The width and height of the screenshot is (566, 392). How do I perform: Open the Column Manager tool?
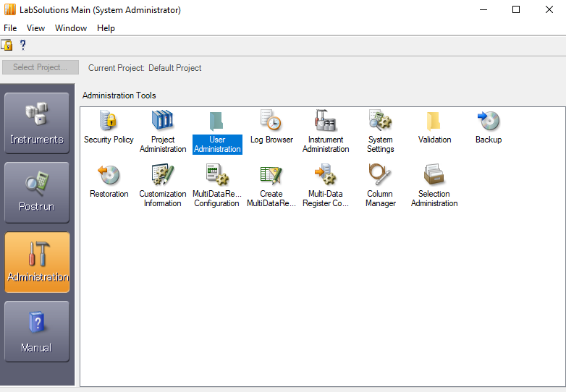coord(381,186)
